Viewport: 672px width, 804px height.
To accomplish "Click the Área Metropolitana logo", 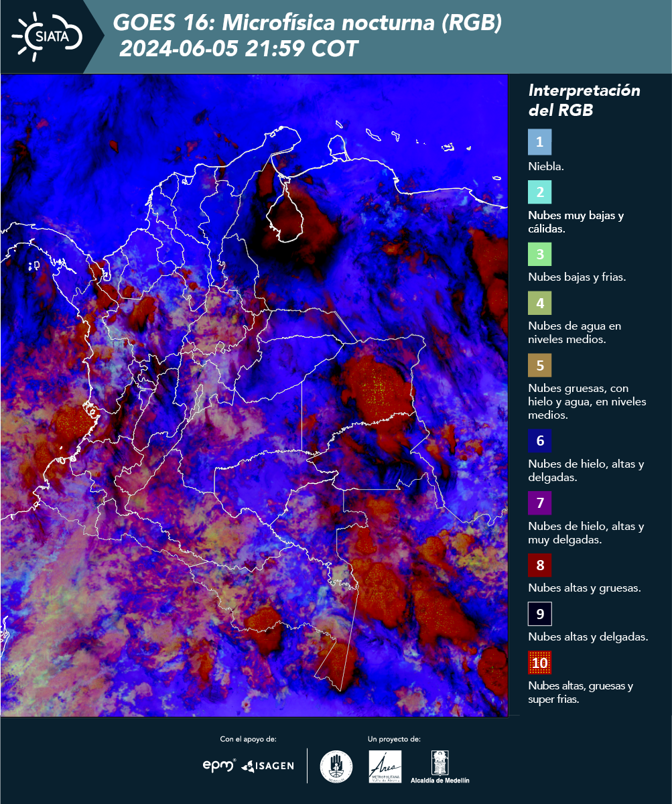I will (385, 766).
